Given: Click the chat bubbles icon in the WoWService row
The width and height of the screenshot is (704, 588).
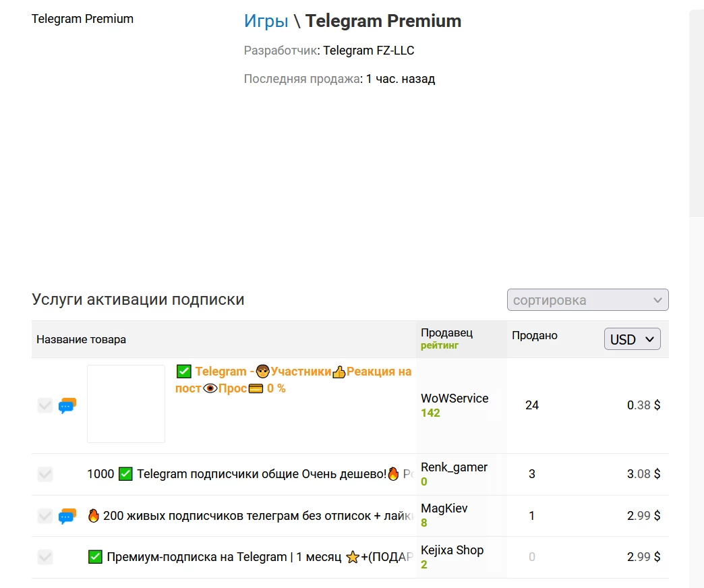Looking at the screenshot, I should tap(67, 405).
